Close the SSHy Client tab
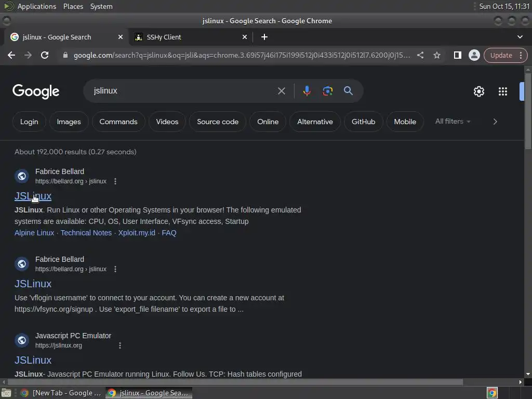532x399 pixels. pyautogui.click(x=245, y=37)
